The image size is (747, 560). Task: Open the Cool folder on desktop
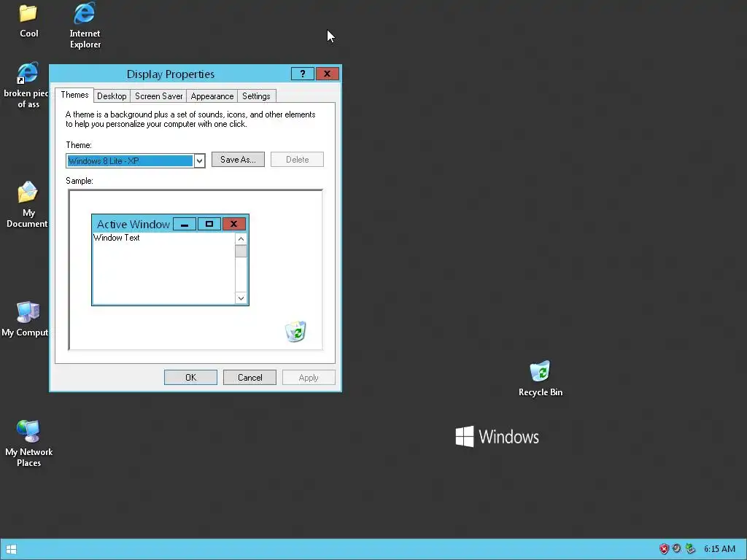(x=28, y=20)
